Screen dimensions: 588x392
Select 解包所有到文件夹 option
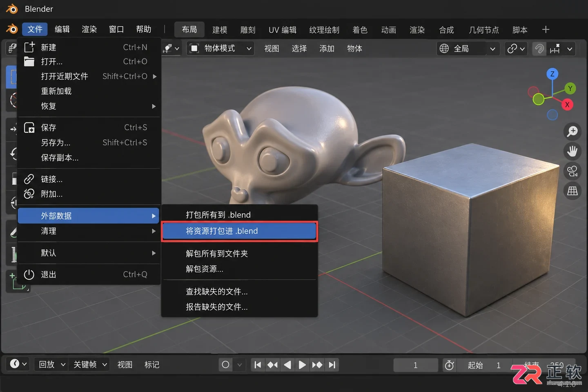239,254
